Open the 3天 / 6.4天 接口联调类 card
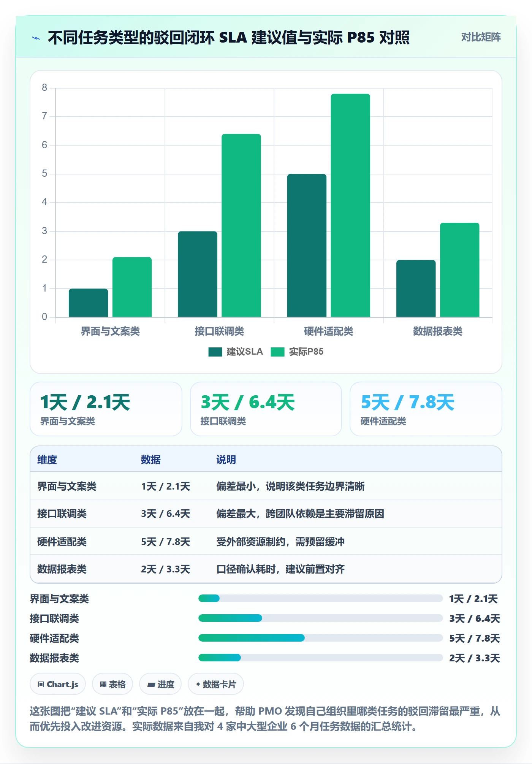The height and width of the screenshot is (764, 532). point(266,409)
